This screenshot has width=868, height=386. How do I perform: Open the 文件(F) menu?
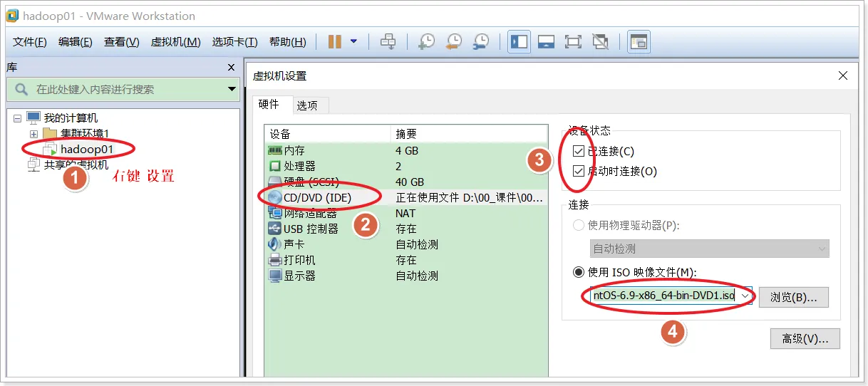[x=30, y=42]
